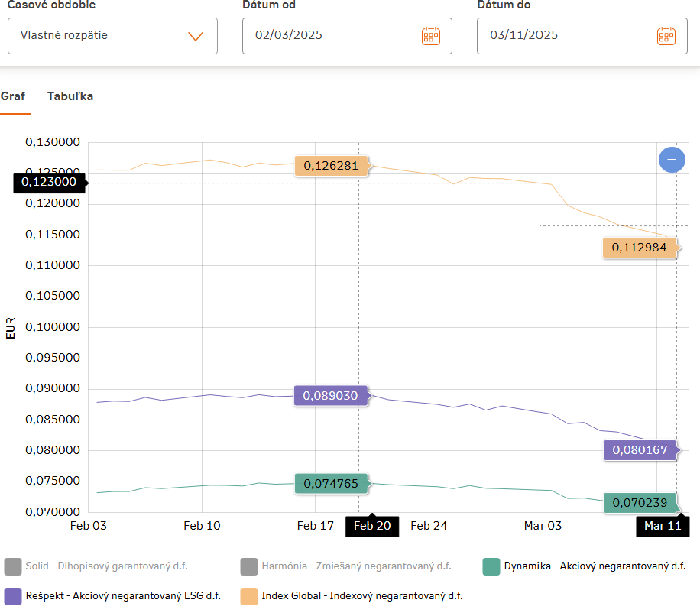Click the Feb 17 x-axis label
This screenshot has height=613, width=700.
pyautogui.click(x=315, y=526)
